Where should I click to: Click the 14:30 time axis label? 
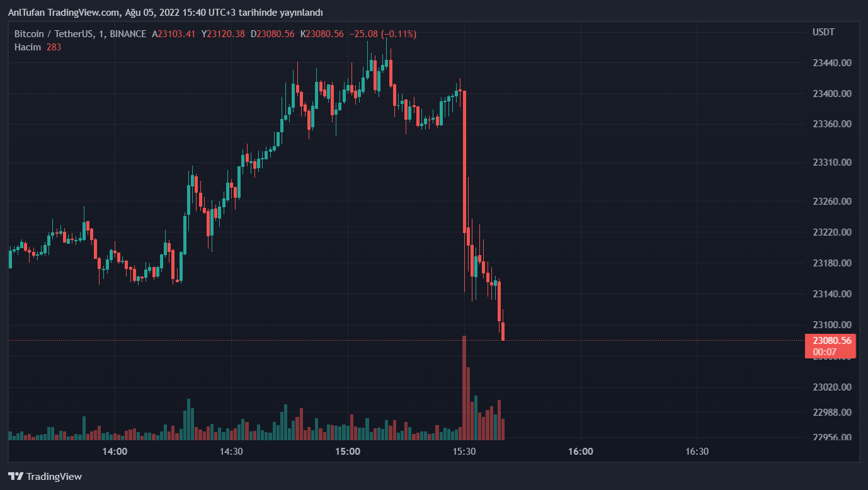231,452
